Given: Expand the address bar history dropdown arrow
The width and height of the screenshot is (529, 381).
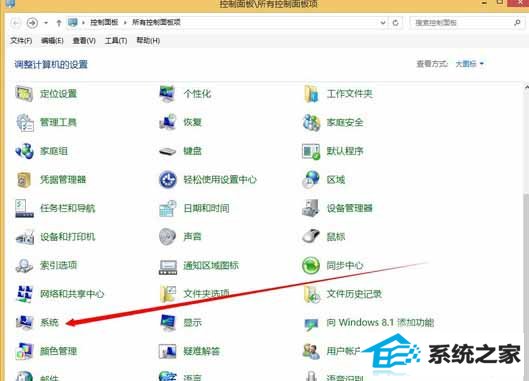Looking at the screenshot, I should point(383,23).
